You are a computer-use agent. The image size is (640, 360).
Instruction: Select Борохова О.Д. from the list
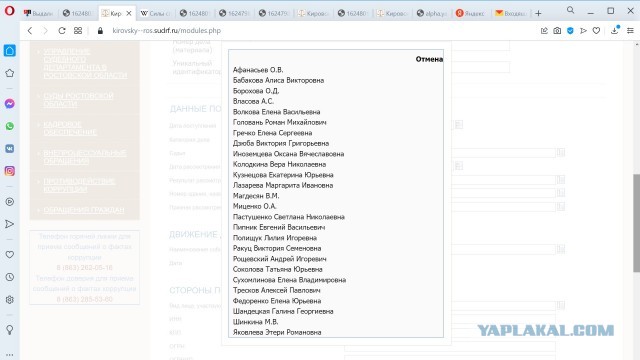click(256, 91)
